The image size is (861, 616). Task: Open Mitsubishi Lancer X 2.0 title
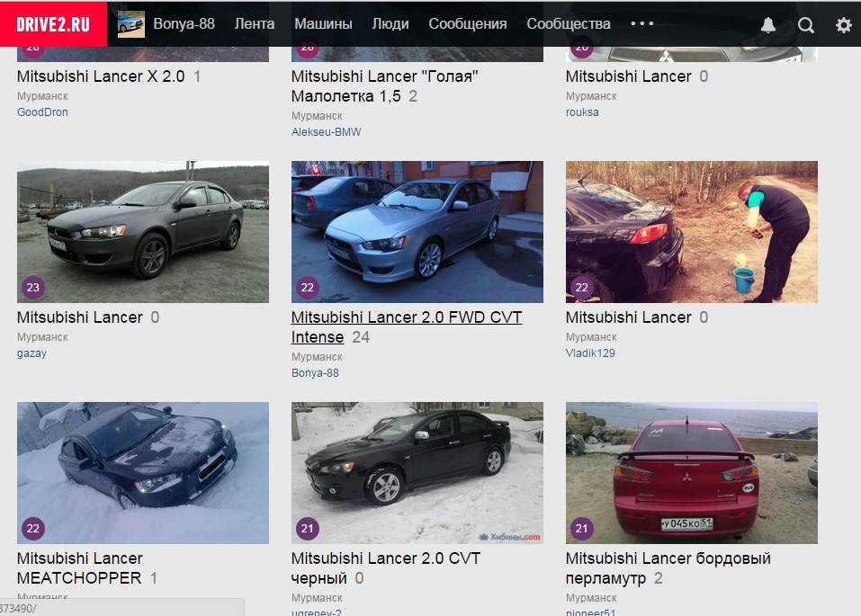coord(101,76)
